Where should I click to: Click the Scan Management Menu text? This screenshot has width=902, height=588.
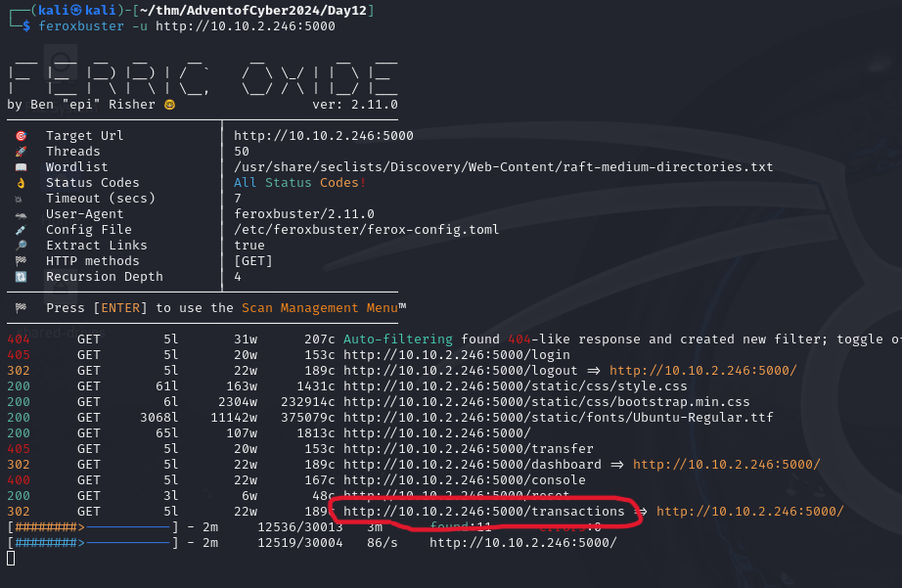click(x=319, y=308)
